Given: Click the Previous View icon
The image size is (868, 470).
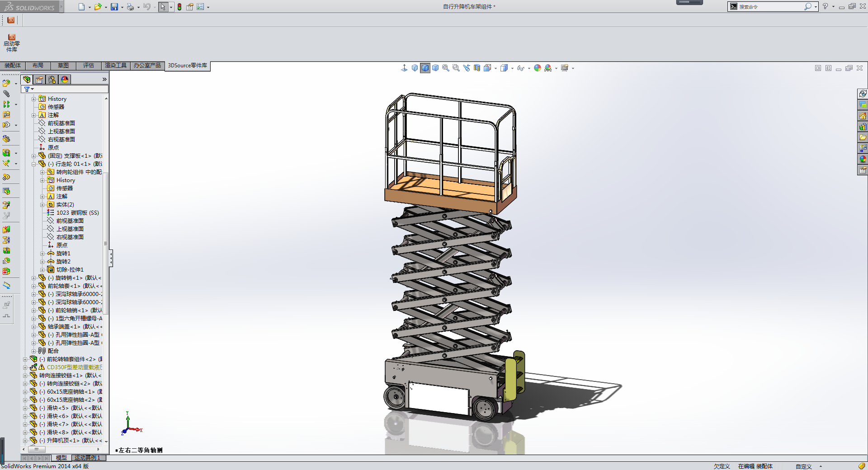Looking at the screenshot, I should click(467, 68).
